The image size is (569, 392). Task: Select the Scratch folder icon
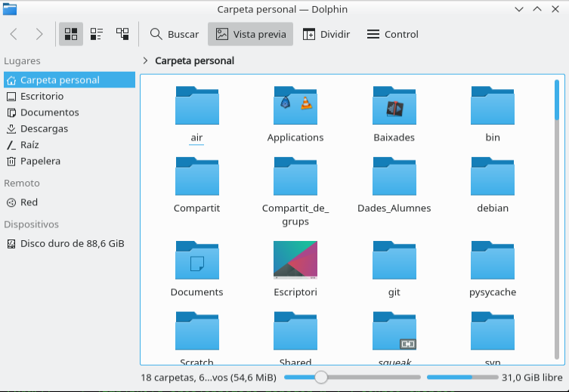197,331
